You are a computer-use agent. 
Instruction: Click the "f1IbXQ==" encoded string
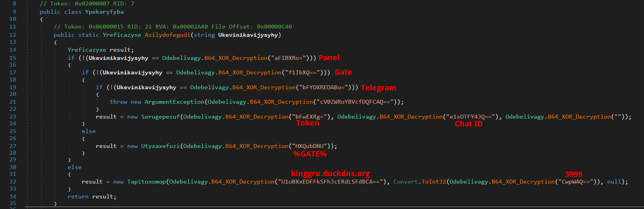[x=301, y=72]
